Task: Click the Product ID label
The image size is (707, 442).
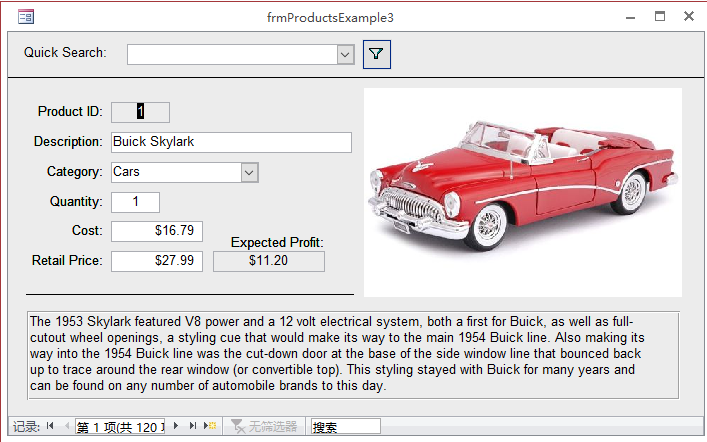Action: [70, 111]
